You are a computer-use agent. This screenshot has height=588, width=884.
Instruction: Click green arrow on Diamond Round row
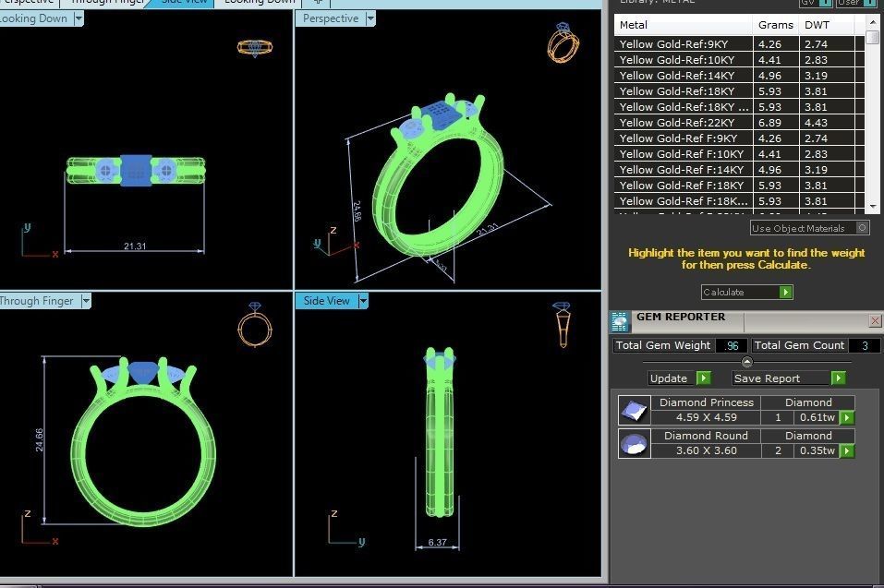847,450
